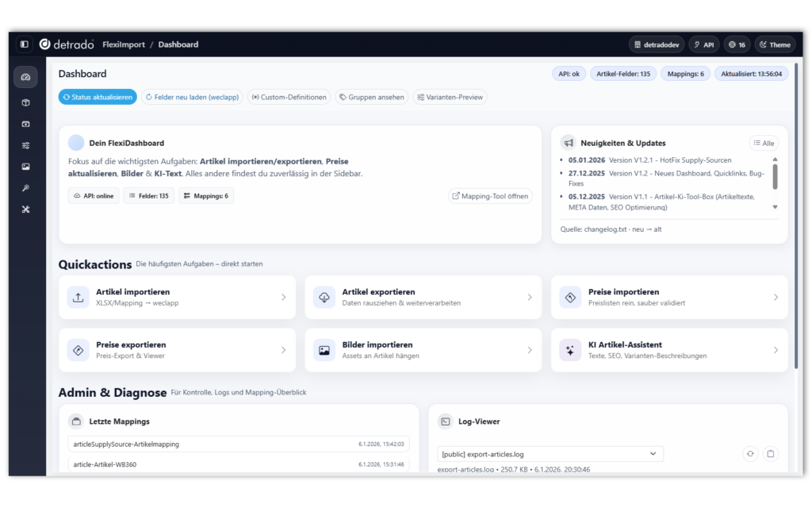Image resolution: width=812 pixels, height=508 pixels.
Task: Click the news list scrollbar thumb
Action: pos(775,176)
